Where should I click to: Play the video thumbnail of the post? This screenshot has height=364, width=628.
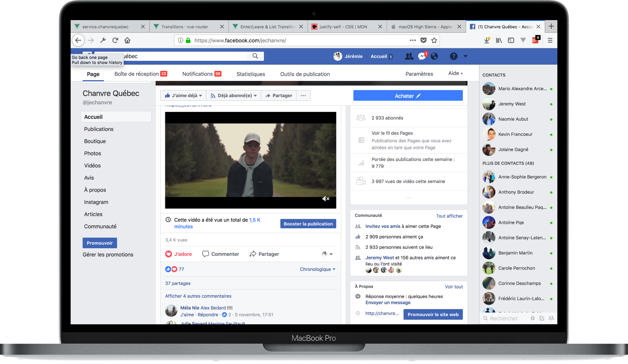251,160
